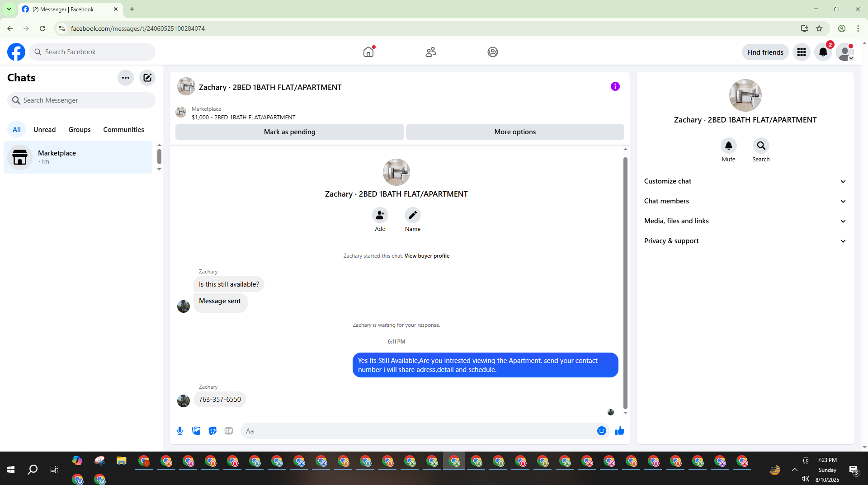Open Chats options three-dot menu
Image resolution: width=868 pixels, height=485 pixels.
[x=126, y=78]
